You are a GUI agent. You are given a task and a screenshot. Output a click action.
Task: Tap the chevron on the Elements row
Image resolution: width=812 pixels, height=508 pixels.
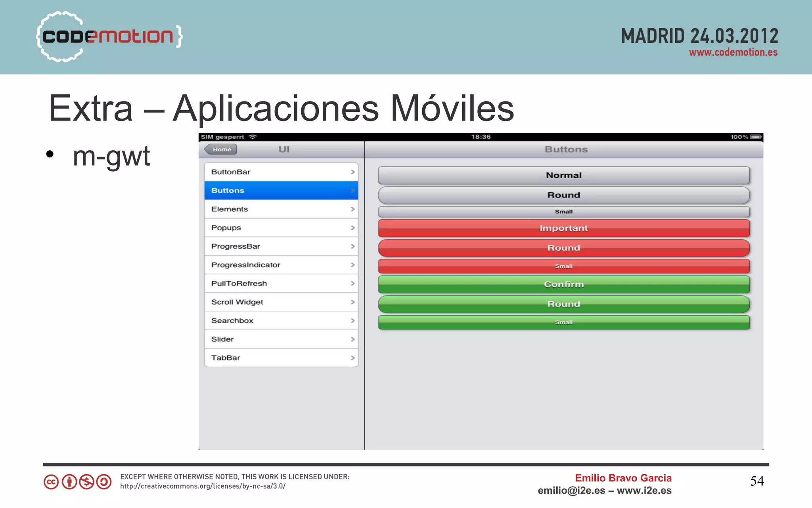click(x=352, y=209)
